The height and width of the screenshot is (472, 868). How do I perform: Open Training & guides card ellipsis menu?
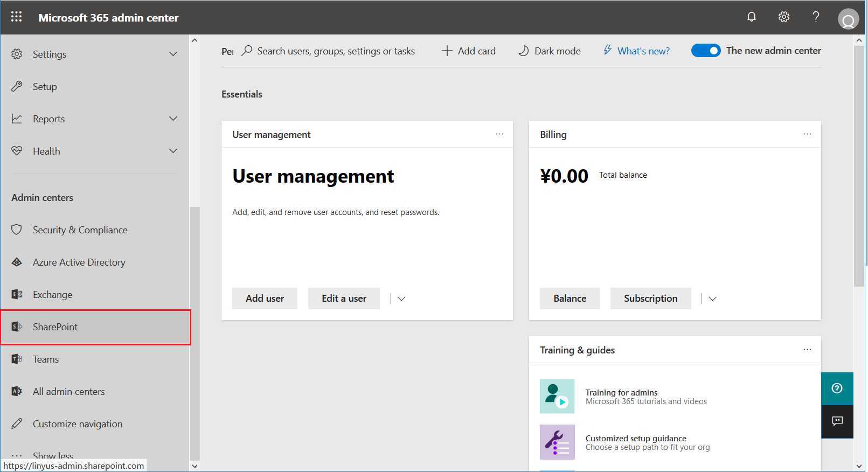[807, 349]
